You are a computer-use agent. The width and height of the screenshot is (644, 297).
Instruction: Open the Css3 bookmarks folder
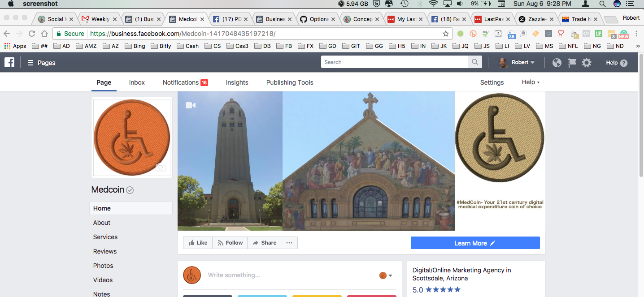237,46
